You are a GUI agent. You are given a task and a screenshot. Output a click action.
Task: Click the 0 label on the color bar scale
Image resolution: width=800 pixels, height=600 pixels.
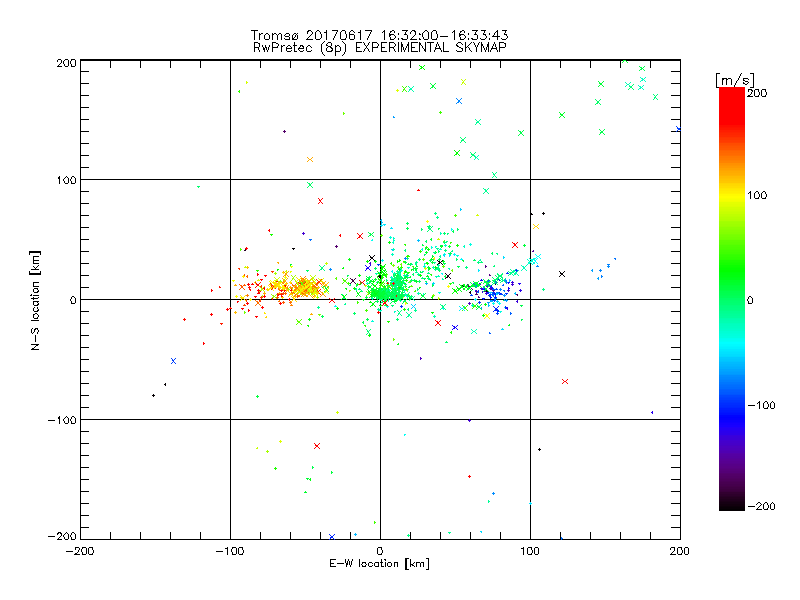pyautogui.click(x=750, y=300)
